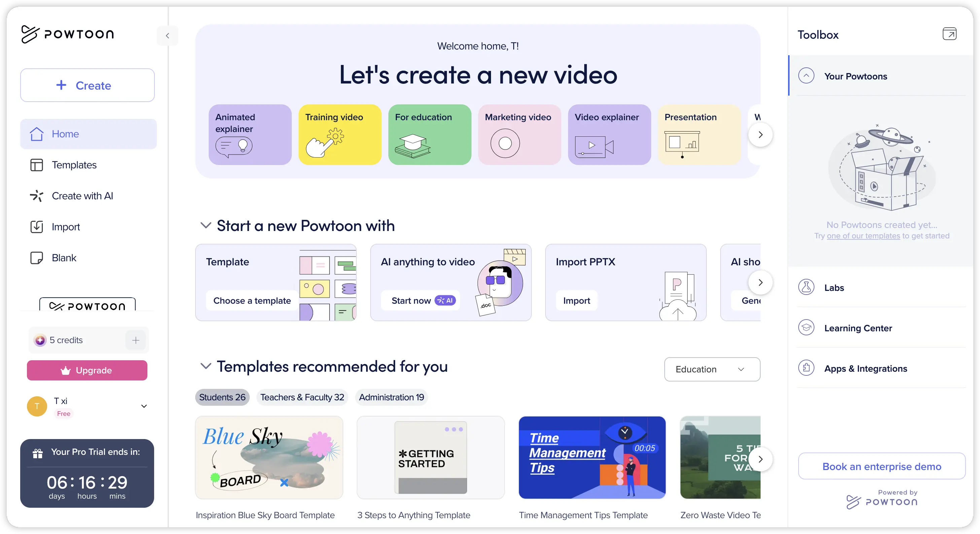
Task: Open the Education category dropdown
Action: tap(712, 369)
